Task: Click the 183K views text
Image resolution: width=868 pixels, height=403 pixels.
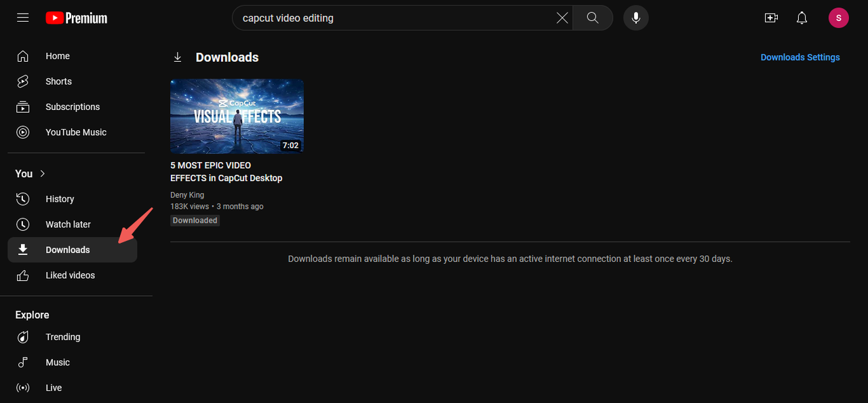Action: tap(189, 206)
